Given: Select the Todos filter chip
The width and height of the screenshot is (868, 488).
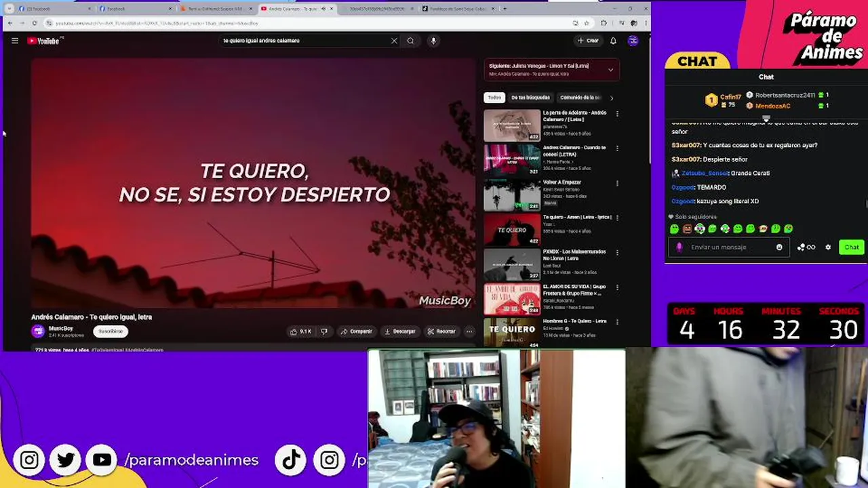Looking at the screenshot, I should tap(494, 98).
